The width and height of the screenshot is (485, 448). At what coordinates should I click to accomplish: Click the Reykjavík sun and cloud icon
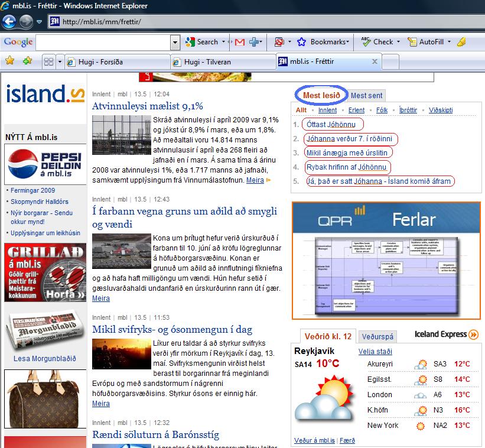tap(324, 397)
